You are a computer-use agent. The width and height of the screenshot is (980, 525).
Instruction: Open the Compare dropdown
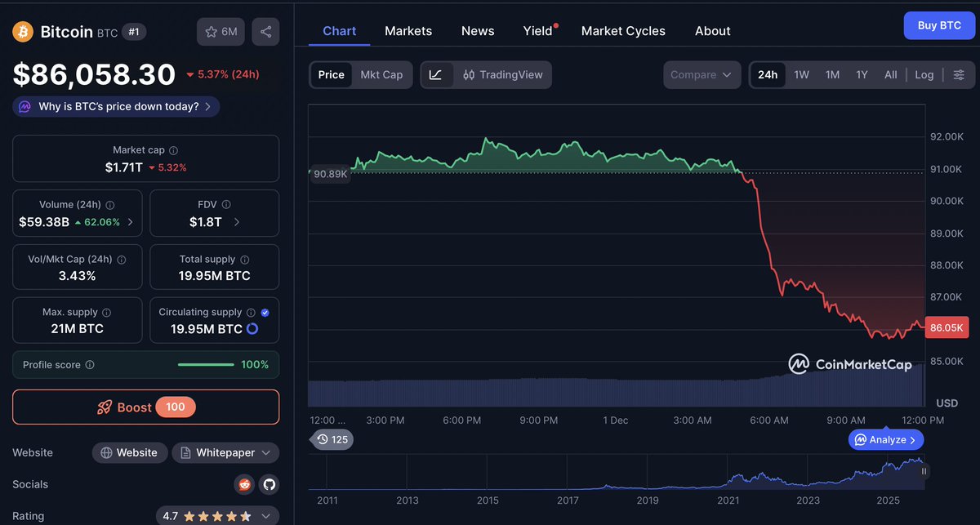pyautogui.click(x=702, y=74)
